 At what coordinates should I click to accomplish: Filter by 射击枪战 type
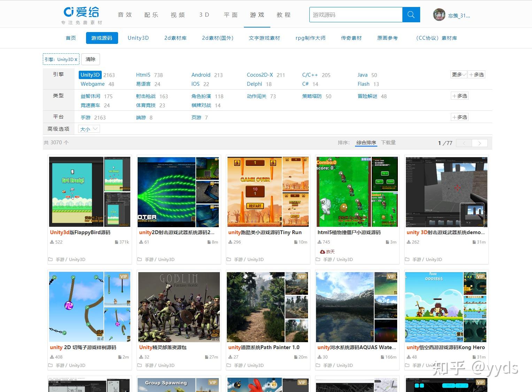click(x=146, y=96)
